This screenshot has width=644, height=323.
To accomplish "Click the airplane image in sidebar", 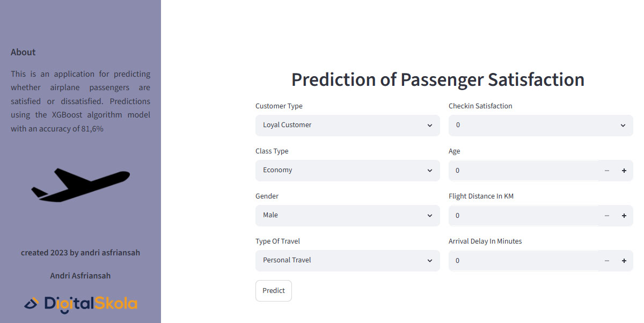I will [x=80, y=185].
